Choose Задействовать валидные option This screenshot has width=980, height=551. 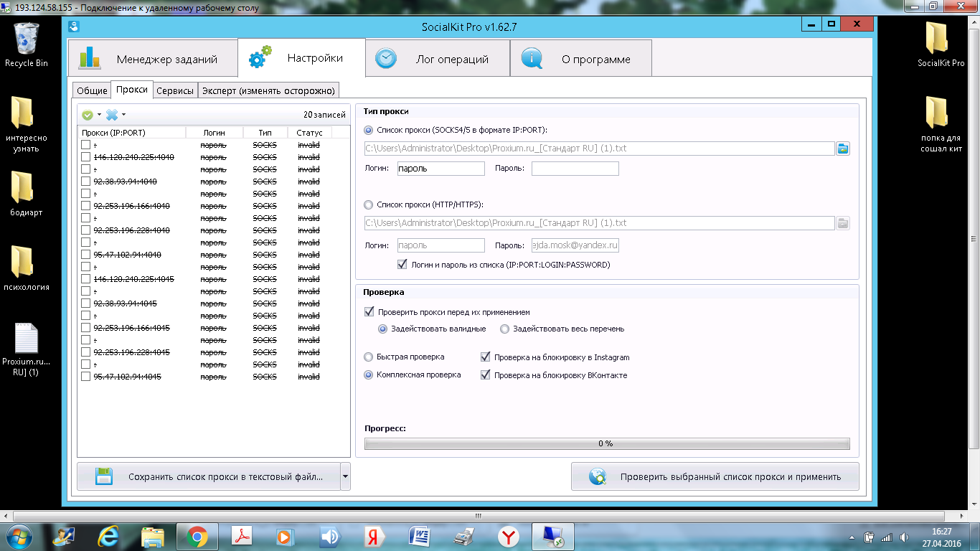coord(383,329)
